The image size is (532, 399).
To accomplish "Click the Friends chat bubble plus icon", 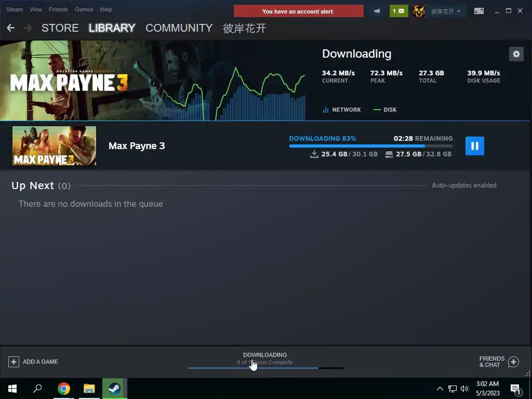I will click(x=514, y=362).
